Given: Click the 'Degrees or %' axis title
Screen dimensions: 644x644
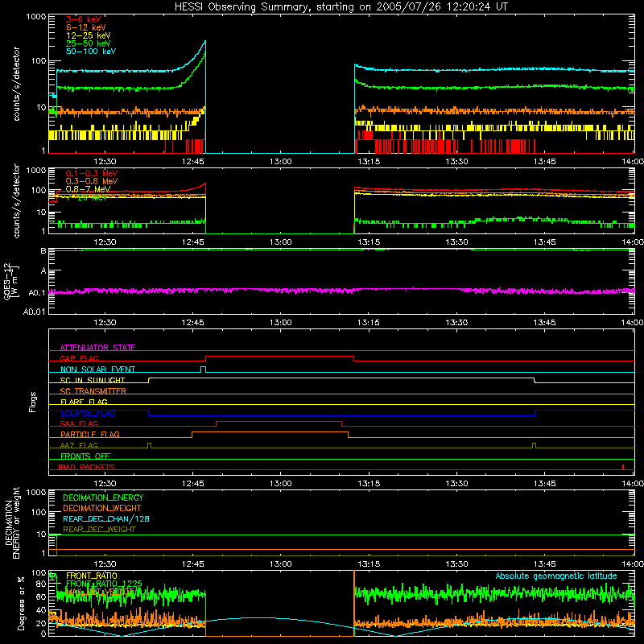Looking at the screenshot, I should pos(21,603).
